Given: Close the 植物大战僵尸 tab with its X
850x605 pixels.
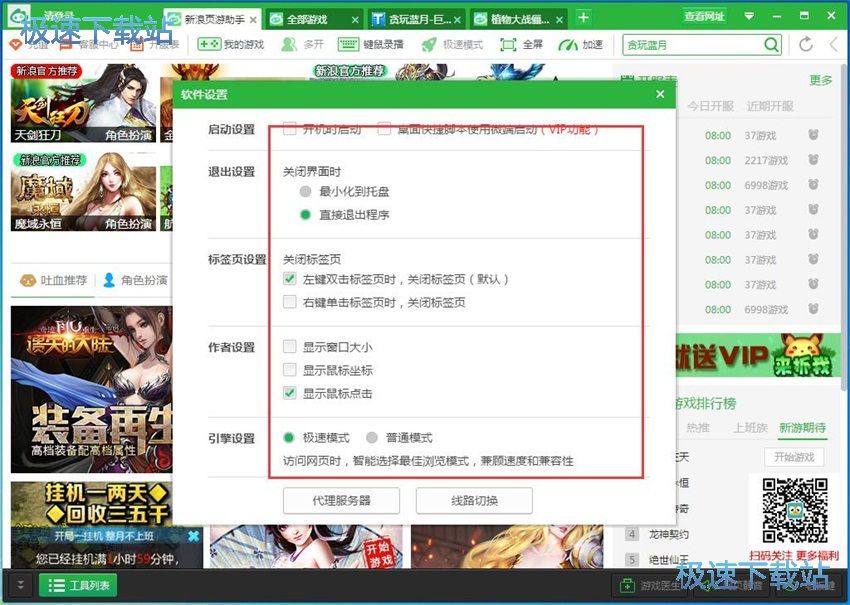Looking at the screenshot, I should 559,20.
